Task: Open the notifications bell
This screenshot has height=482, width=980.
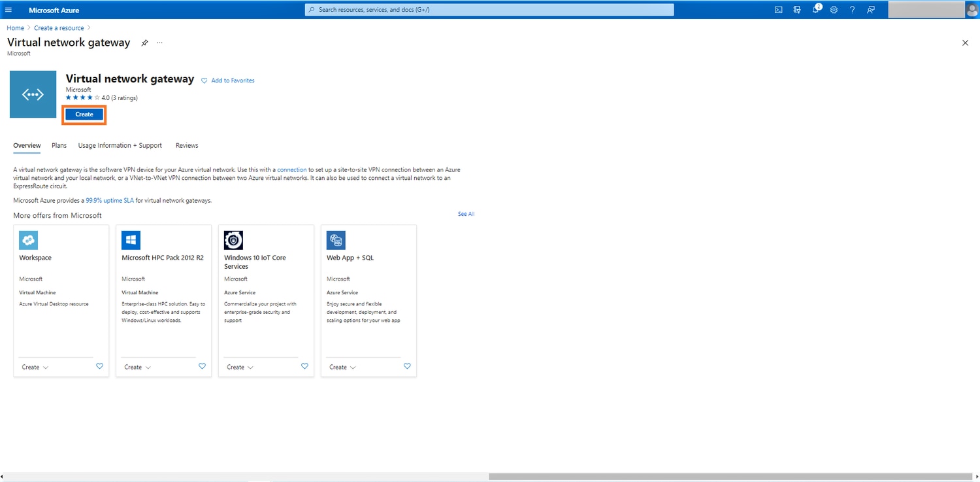Action: 816,10
